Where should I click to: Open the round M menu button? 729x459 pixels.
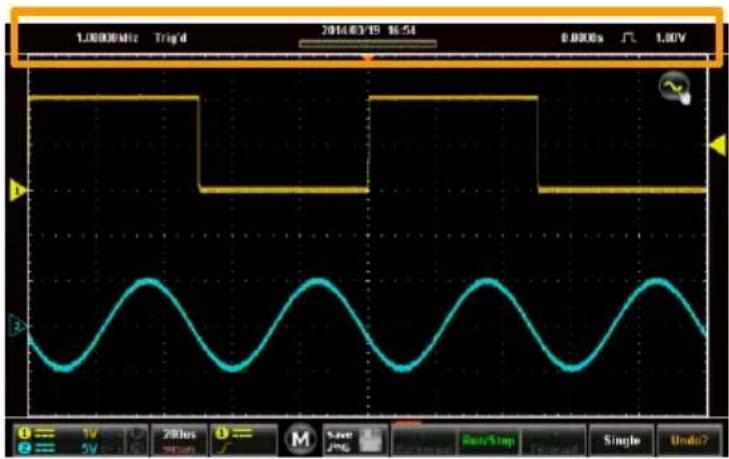click(x=300, y=439)
